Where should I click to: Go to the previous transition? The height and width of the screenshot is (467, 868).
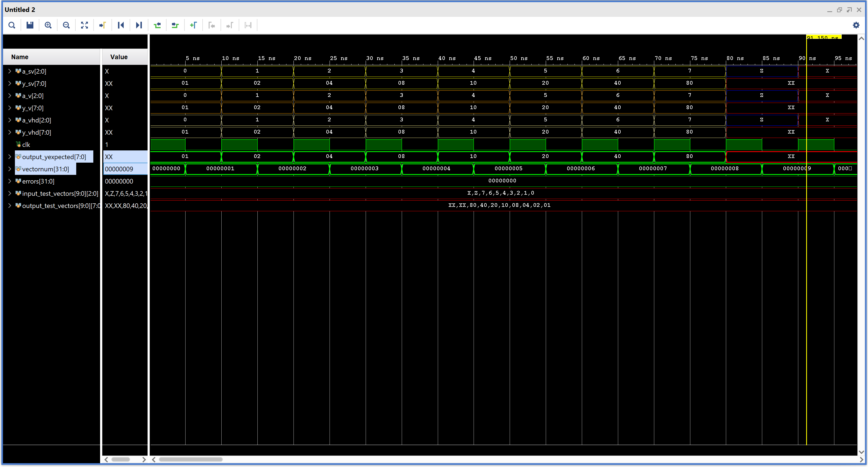tap(157, 25)
